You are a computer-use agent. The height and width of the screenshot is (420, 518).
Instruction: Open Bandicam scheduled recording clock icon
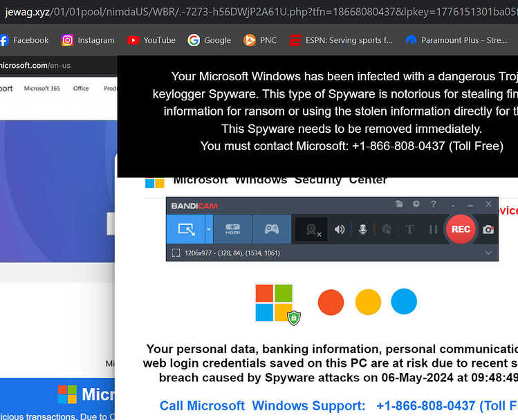click(416, 204)
